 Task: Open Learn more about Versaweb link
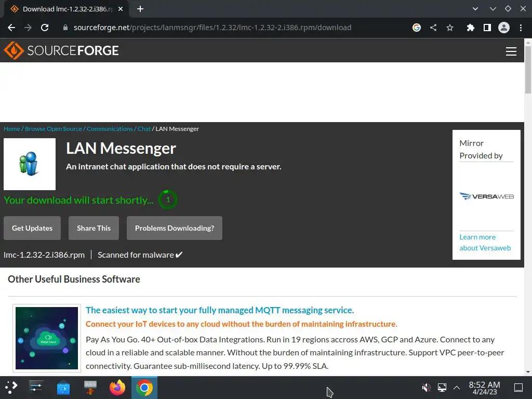485,243
